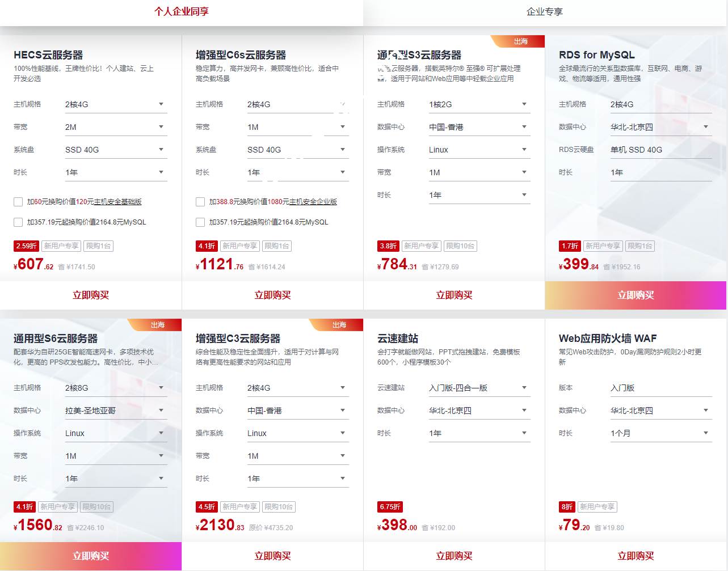Expand the 带宽 dropdown in the 增强型C6s card

[298, 127]
